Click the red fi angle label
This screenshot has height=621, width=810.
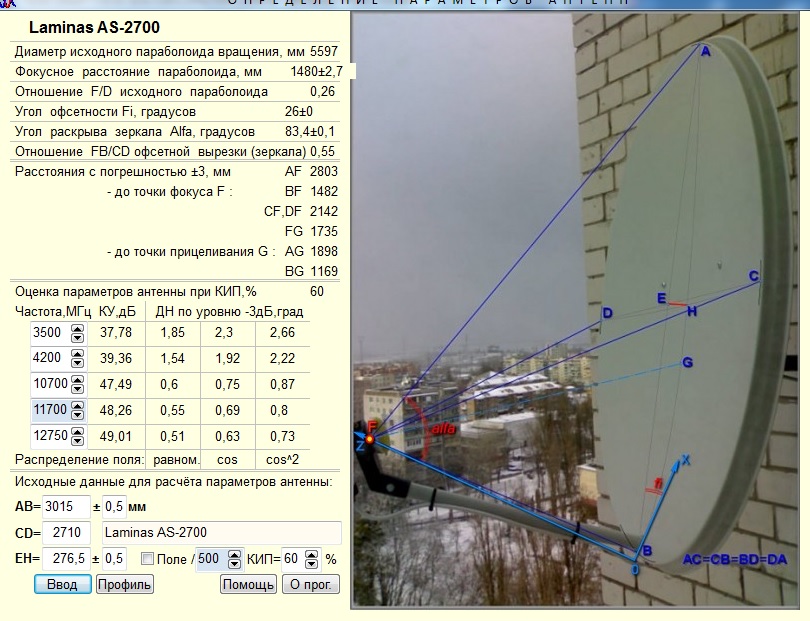pos(658,484)
